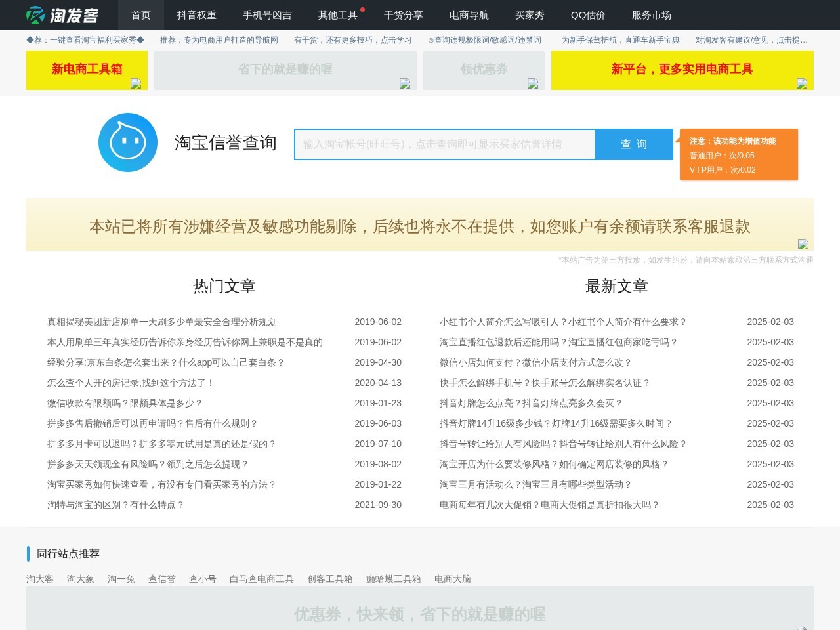Open article 拼多多售后撤销后可以再申请吗

(152, 423)
